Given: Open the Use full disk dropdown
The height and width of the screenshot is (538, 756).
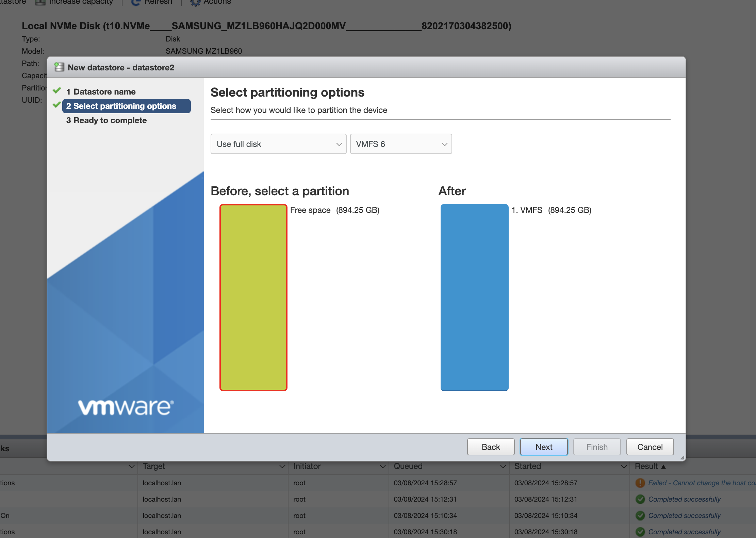Looking at the screenshot, I should tap(278, 144).
